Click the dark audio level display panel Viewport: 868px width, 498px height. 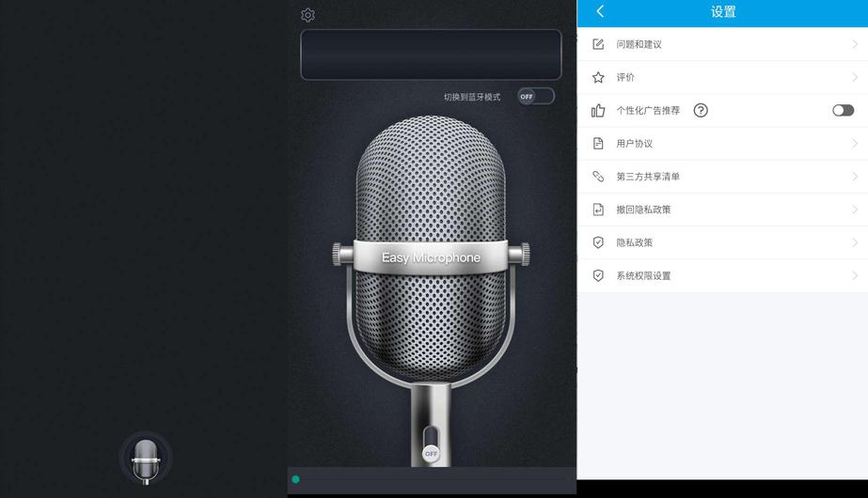coord(431,54)
